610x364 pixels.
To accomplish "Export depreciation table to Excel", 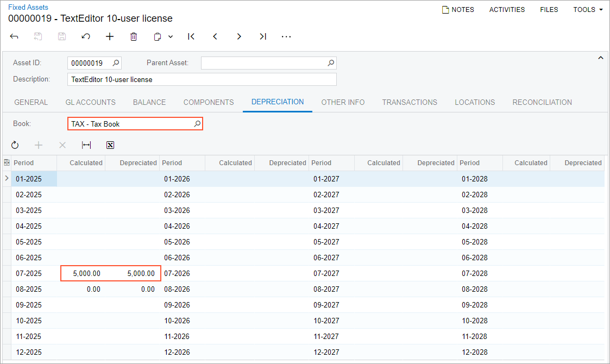I will (110, 145).
